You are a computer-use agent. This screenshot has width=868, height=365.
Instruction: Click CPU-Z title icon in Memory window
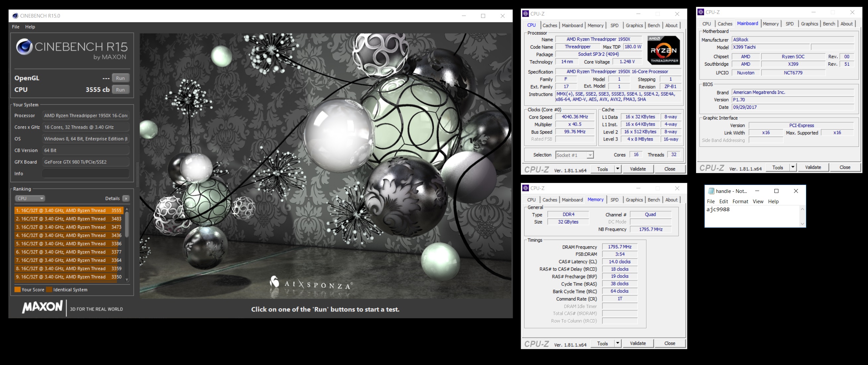click(525, 188)
